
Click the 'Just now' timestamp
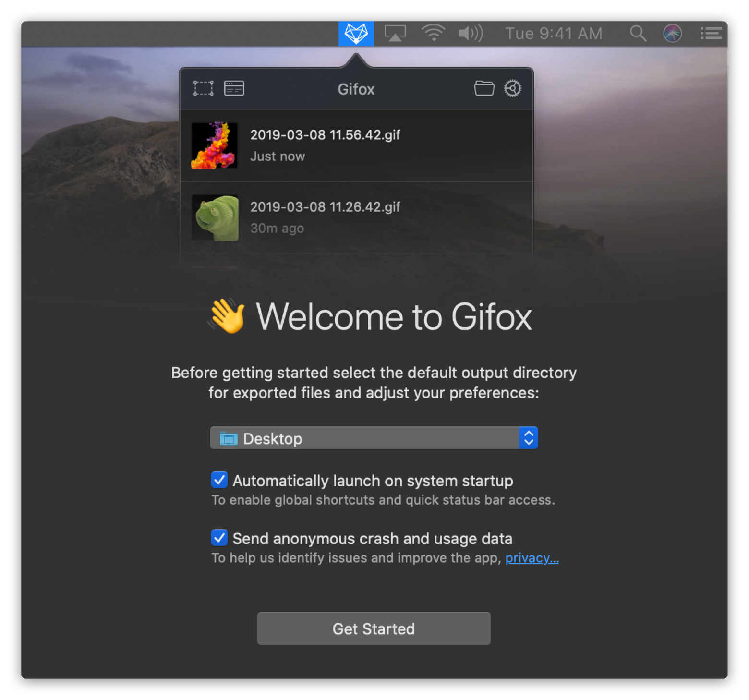(x=278, y=157)
